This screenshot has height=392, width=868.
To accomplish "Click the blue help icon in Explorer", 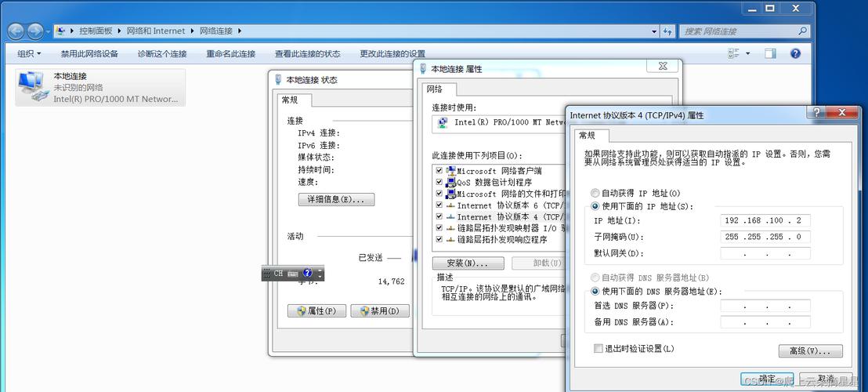I will (795, 54).
